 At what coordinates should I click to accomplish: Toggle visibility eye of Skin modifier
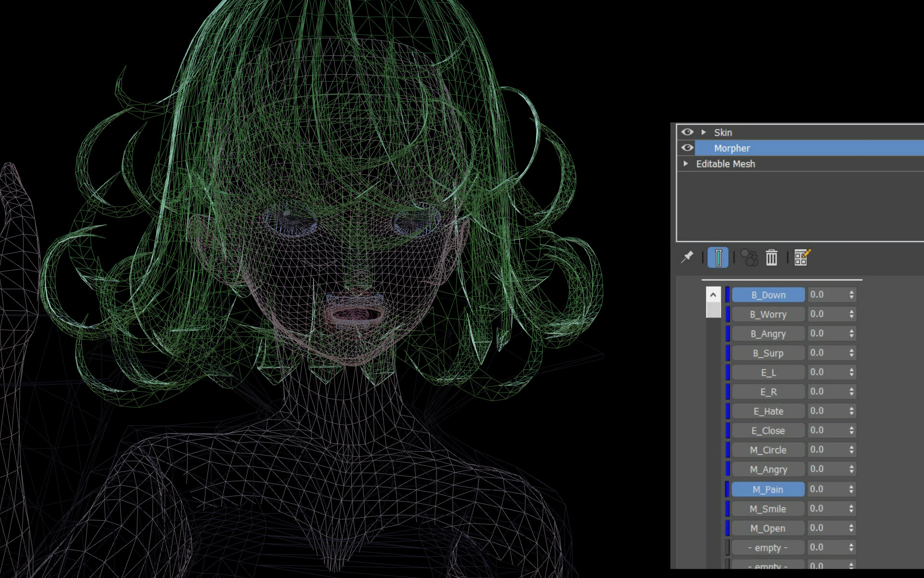tap(687, 132)
